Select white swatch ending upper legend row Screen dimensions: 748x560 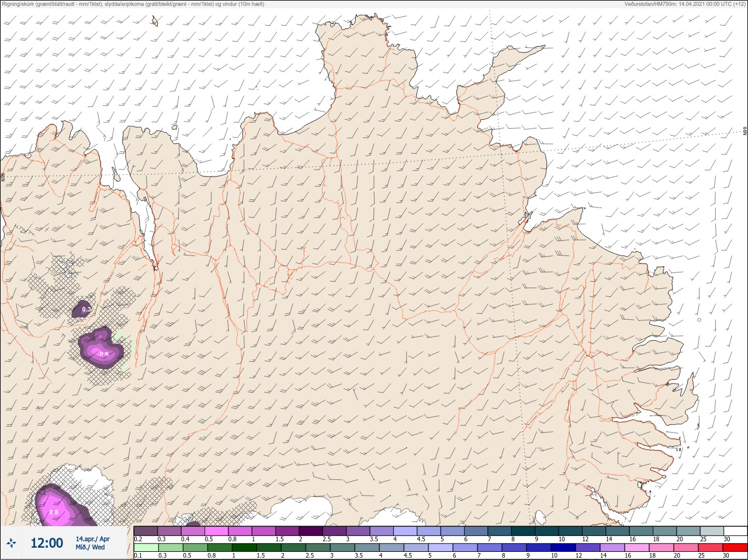735,531
